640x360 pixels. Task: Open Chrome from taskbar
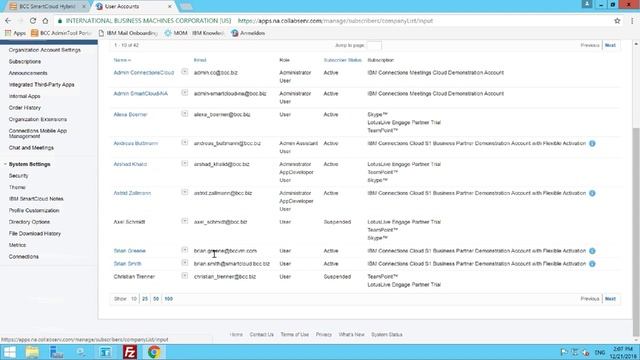pyautogui.click(x=154, y=352)
